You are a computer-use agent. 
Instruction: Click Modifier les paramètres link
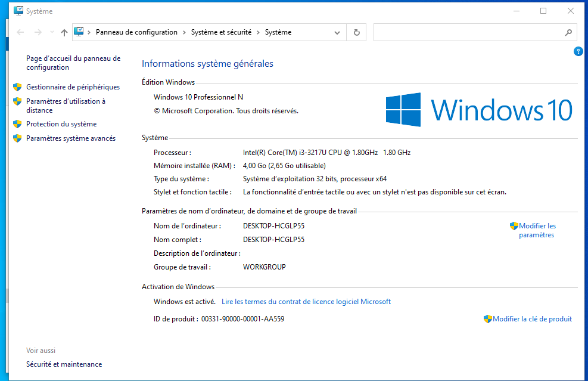coord(537,230)
